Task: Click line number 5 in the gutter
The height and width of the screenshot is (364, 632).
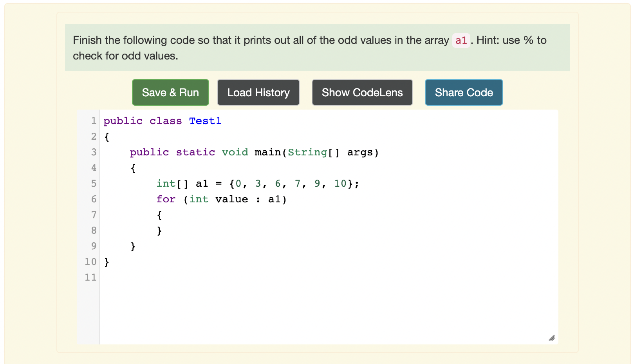Action: click(94, 184)
